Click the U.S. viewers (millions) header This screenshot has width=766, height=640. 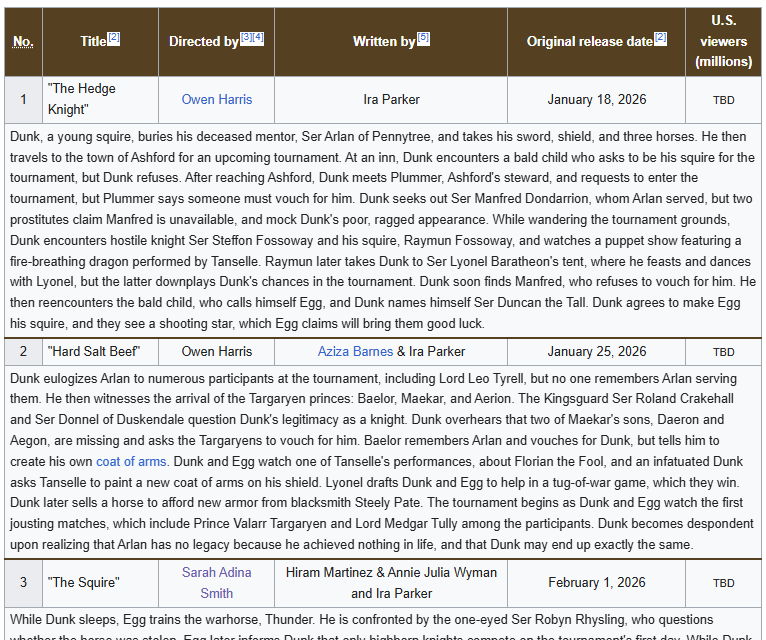point(723,42)
